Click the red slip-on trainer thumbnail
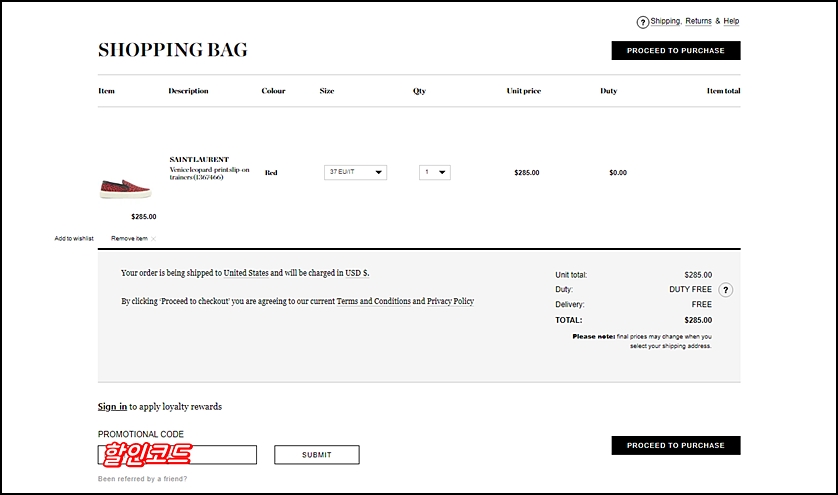Viewport: 838px width, 495px height. [x=126, y=188]
